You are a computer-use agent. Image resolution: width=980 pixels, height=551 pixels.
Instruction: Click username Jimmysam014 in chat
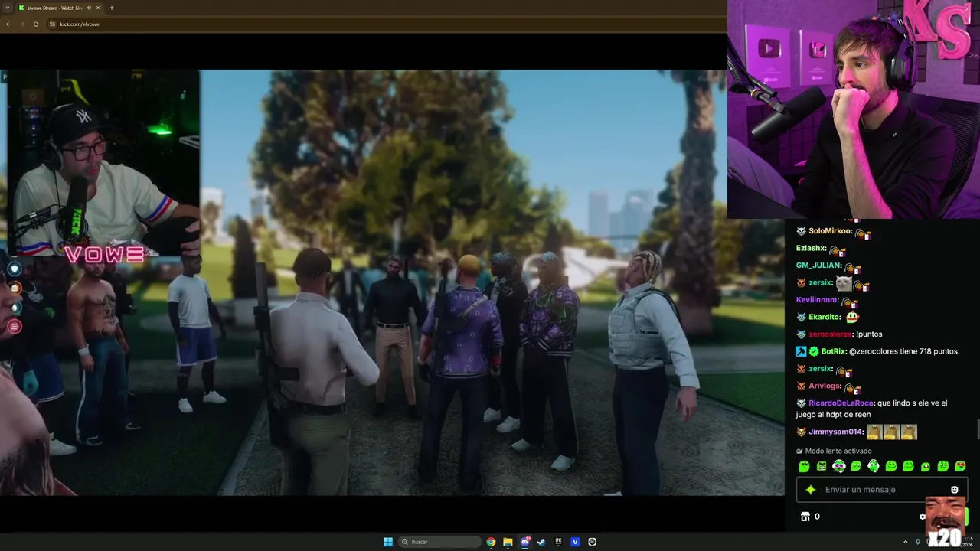tap(836, 432)
